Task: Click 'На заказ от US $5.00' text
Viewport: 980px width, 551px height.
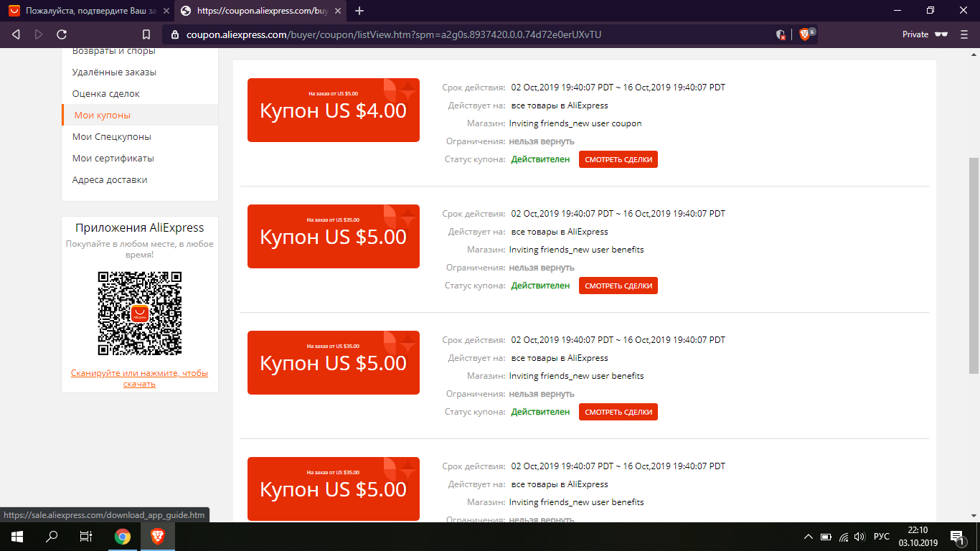Action: (x=333, y=93)
